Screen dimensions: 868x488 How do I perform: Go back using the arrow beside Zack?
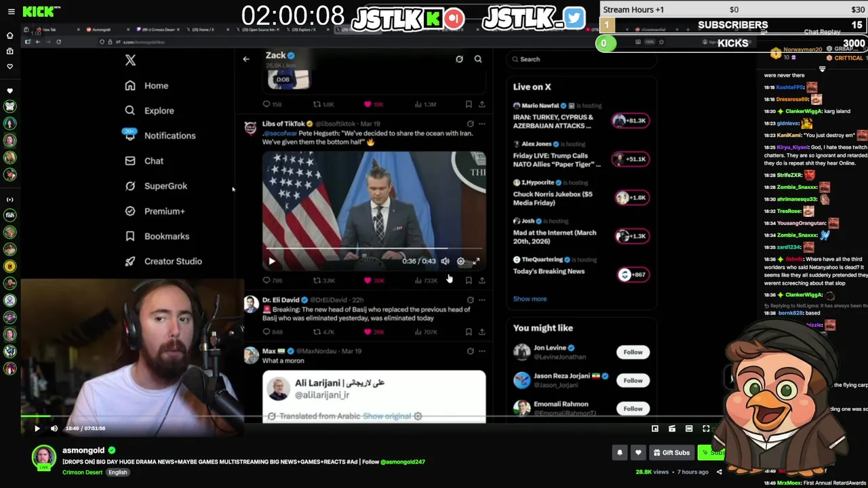click(x=246, y=59)
